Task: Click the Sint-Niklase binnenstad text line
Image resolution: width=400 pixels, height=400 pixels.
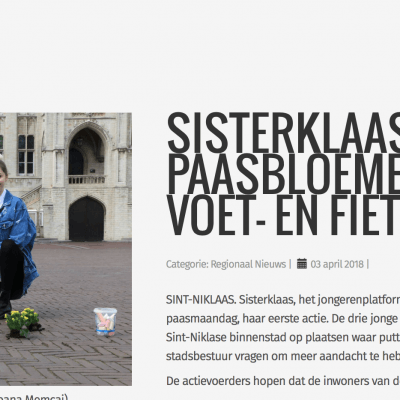Action: click(x=283, y=337)
